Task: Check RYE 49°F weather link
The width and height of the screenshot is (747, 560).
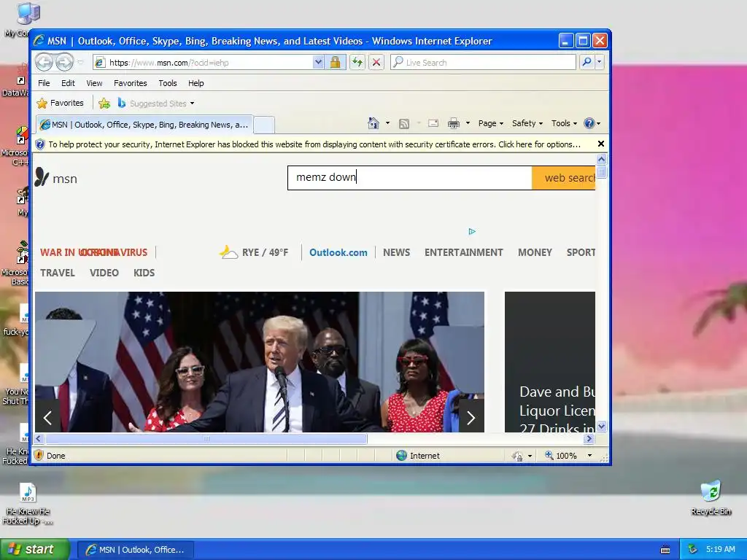Action: [253, 252]
